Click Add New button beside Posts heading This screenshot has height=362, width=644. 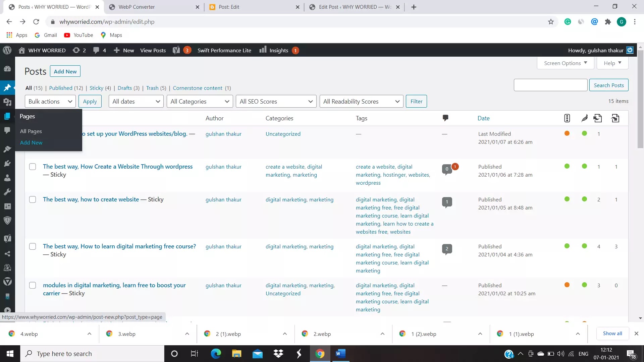point(65,71)
